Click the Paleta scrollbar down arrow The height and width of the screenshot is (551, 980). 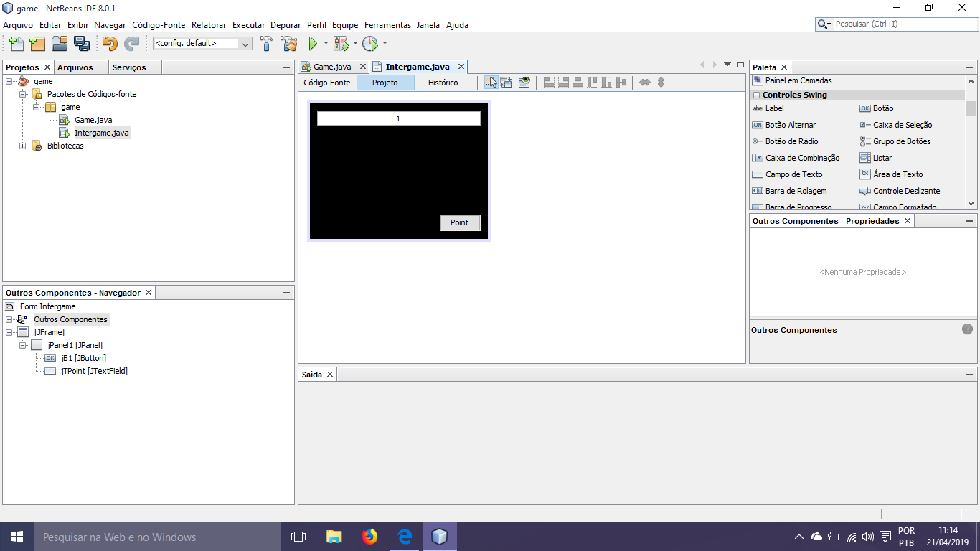pos(971,205)
